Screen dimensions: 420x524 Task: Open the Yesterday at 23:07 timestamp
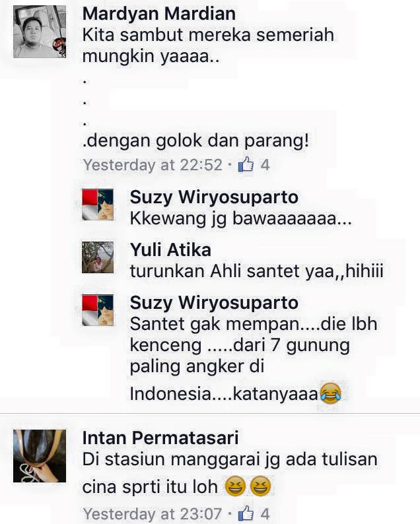[x=153, y=513]
